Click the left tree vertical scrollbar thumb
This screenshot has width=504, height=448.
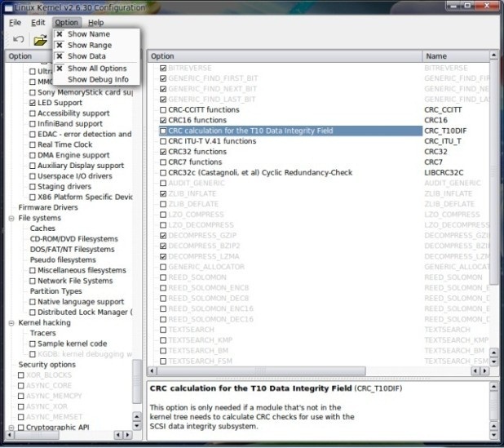[x=137, y=379]
